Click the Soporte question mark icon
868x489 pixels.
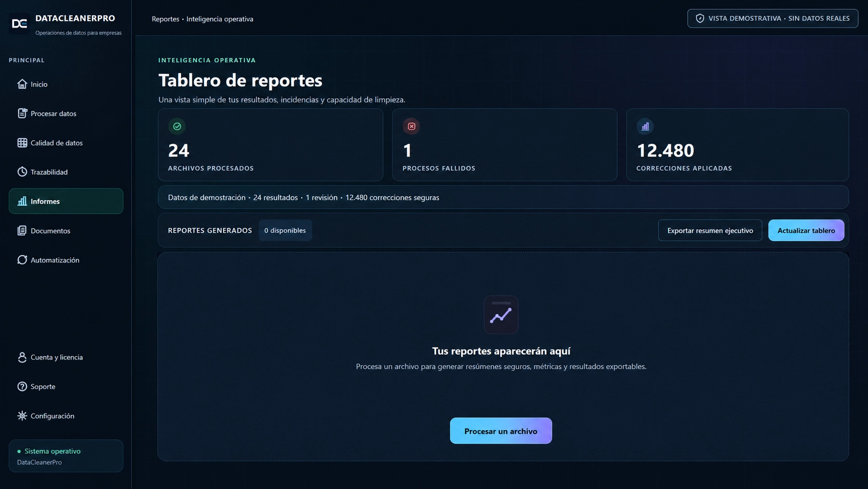pyautogui.click(x=22, y=387)
